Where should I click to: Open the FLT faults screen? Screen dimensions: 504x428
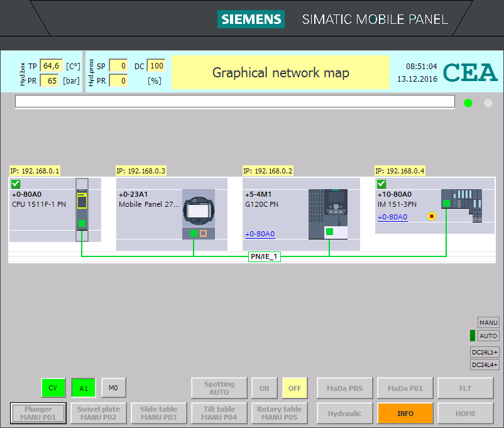coord(466,388)
